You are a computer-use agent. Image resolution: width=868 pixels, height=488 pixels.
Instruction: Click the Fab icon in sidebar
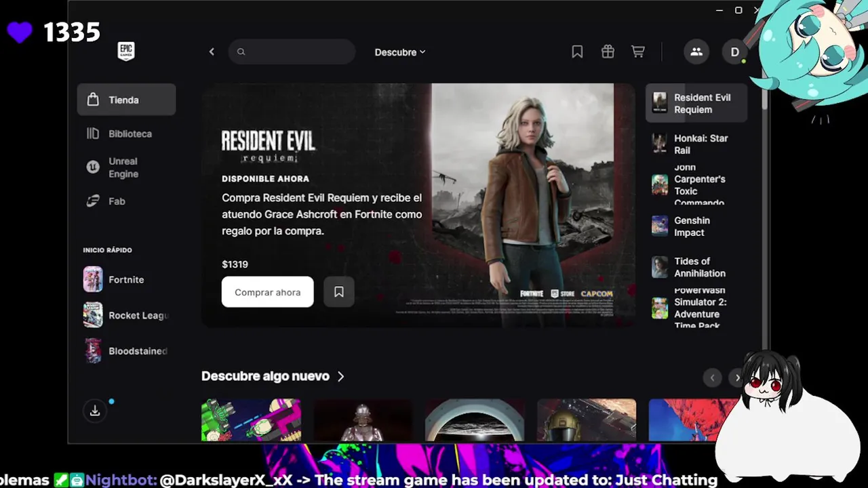[93, 201]
